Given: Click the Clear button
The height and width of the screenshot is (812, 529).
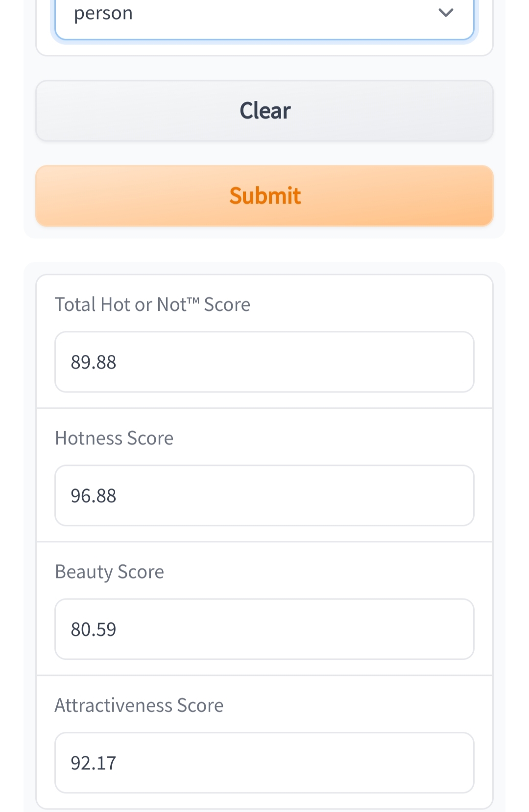Looking at the screenshot, I should point(264,111).
